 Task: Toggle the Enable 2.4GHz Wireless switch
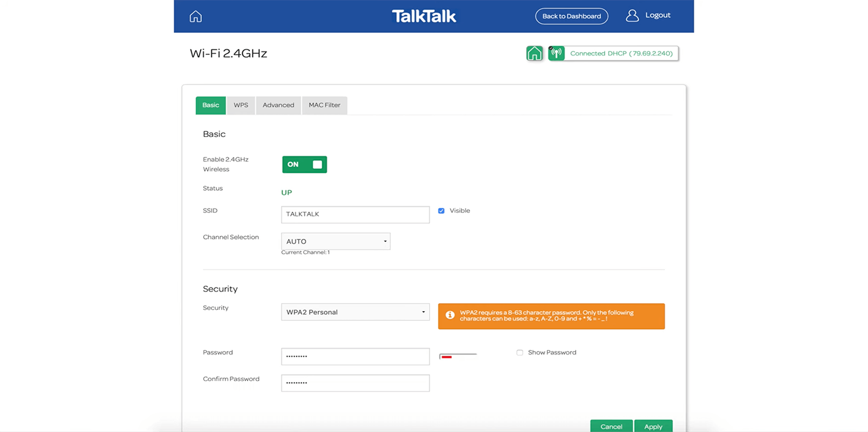pyautogui.click(x=304, y=164)
